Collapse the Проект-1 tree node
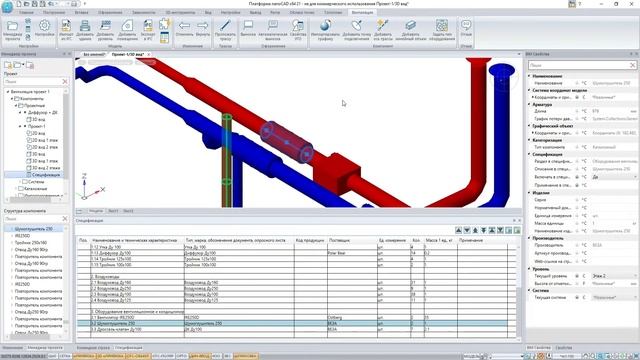The height and width of the screenshot is (360, 640). coord(20,126)
